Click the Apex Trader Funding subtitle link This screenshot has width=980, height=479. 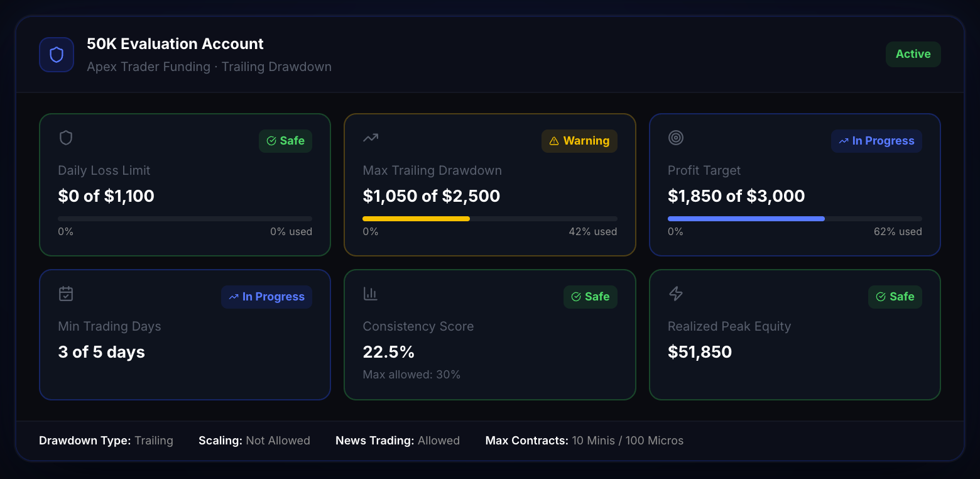click(148, 67)
